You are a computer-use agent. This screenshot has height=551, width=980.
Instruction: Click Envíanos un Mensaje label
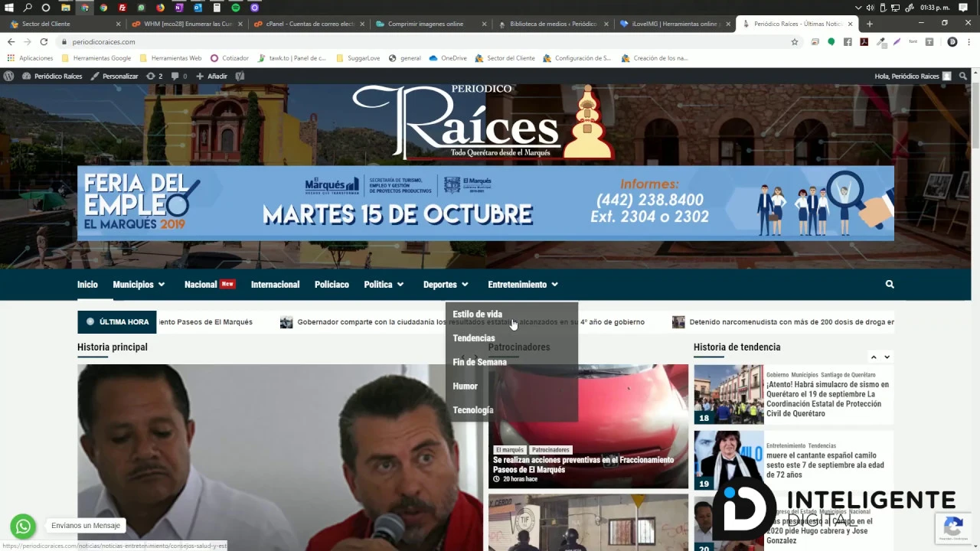coord(86,526)
